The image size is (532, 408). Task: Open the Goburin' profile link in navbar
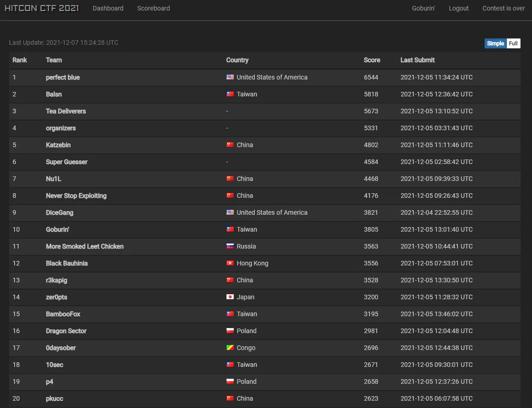click(x=423, y=8)
